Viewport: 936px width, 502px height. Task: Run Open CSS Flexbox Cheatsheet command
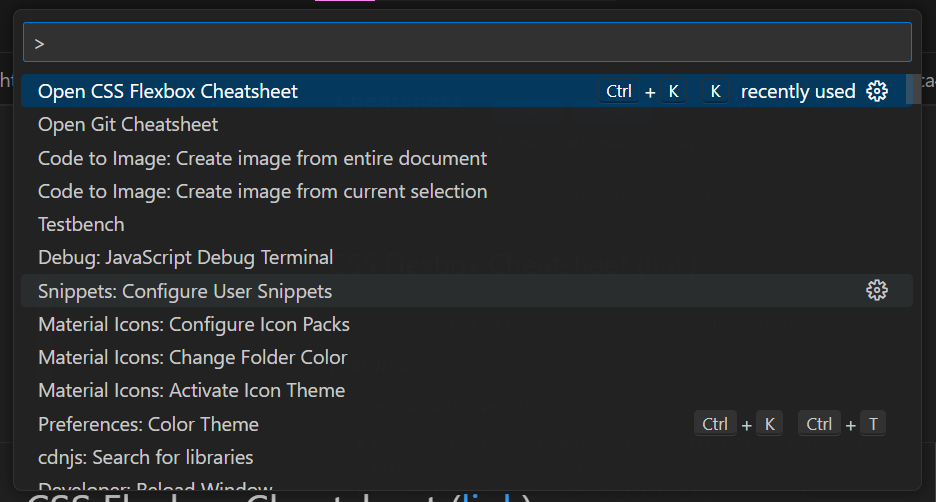pos(168,91)
